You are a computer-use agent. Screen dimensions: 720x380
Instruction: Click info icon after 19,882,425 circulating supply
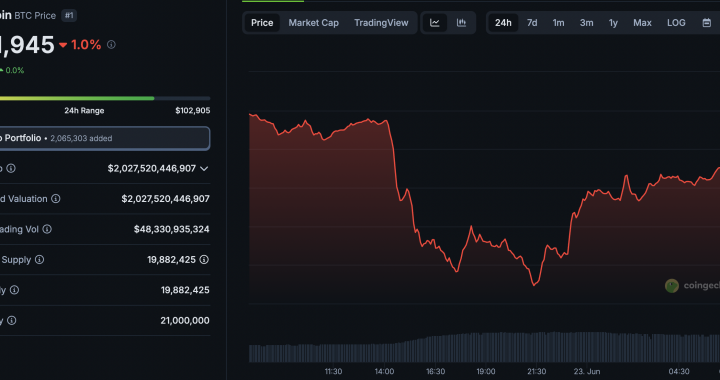point(204,260)
